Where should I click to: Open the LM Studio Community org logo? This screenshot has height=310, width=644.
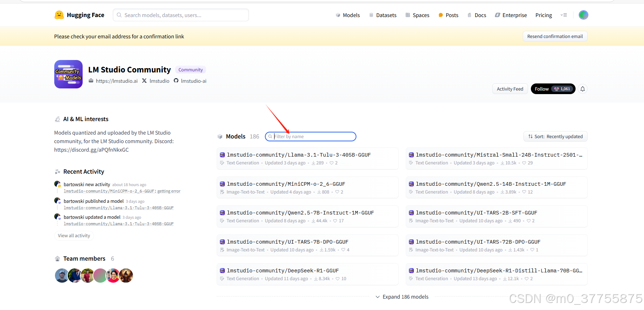68,74
